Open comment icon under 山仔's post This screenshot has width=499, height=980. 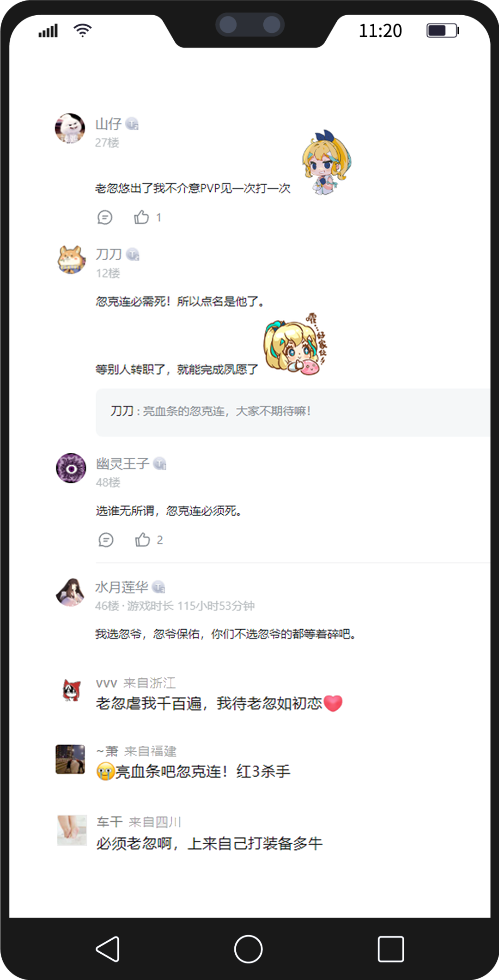(105, 217)
